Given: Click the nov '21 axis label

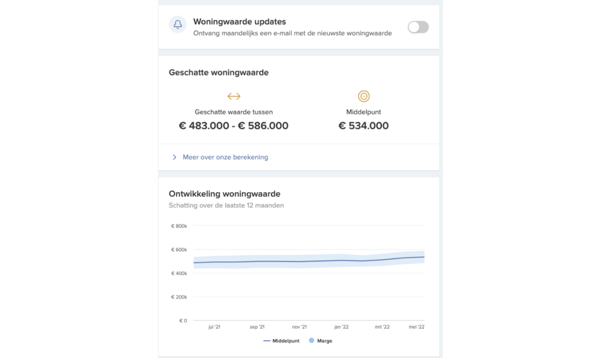Looking at the screenshot, I should [x=299, y=327].
